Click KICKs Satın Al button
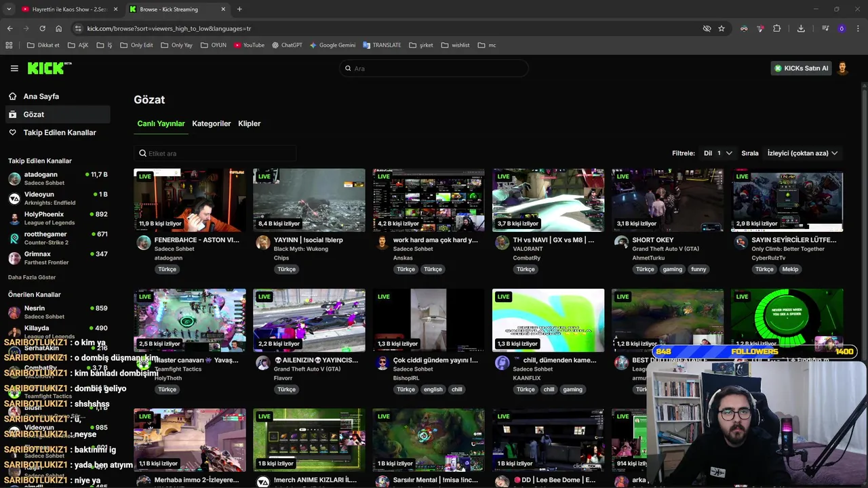The height and width of the screenshot is (488, 868). pos(802,68)
